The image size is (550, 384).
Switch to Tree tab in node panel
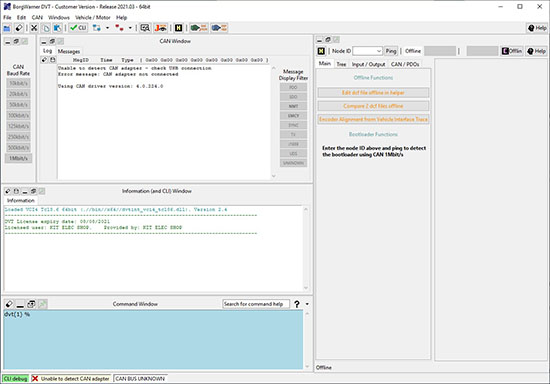tap(341, 64)
